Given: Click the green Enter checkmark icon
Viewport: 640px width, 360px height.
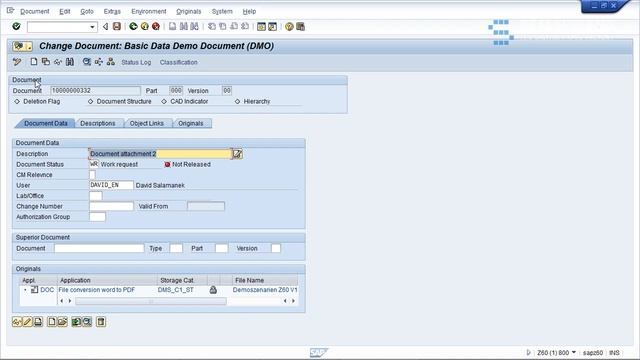Looking at the screenshot, I should coord(16,27).
